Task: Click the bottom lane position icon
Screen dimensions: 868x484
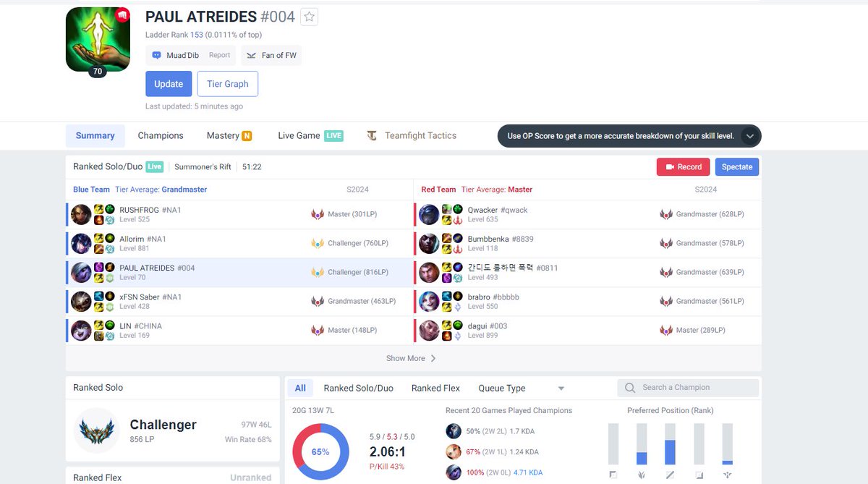Action: (699, 475)
